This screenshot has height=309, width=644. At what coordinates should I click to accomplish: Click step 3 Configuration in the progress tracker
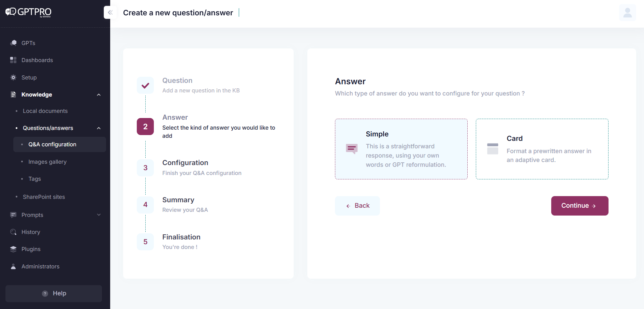[x=145, y=167]
